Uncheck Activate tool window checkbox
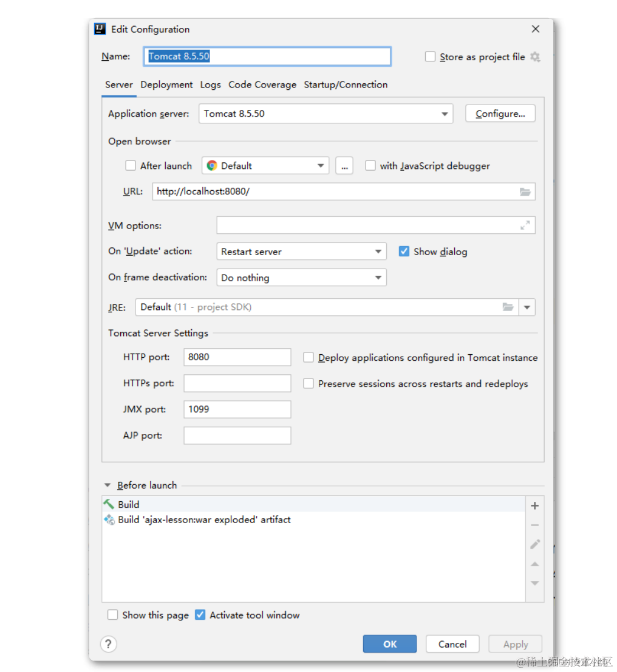Image resolution: width=617 pixels, height=672 pixels. (x=200, y=614)
